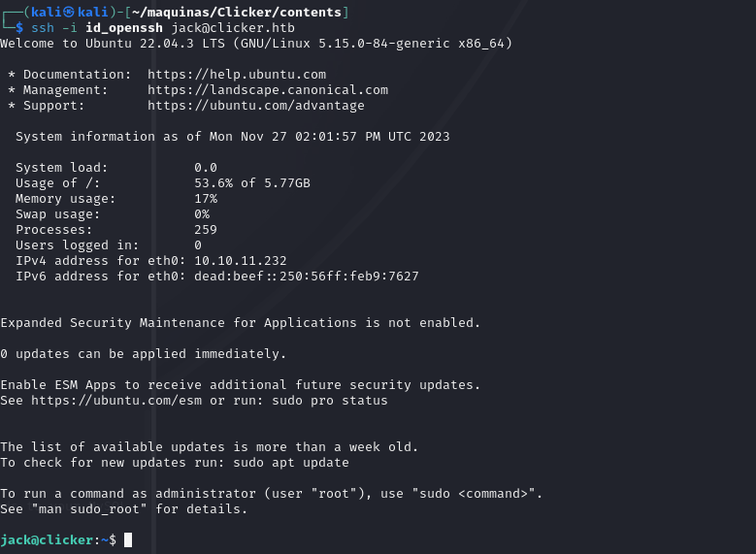Click the id_openssh key filename
Viewport: 756px width, 554px height.
[x=124, y=28]
